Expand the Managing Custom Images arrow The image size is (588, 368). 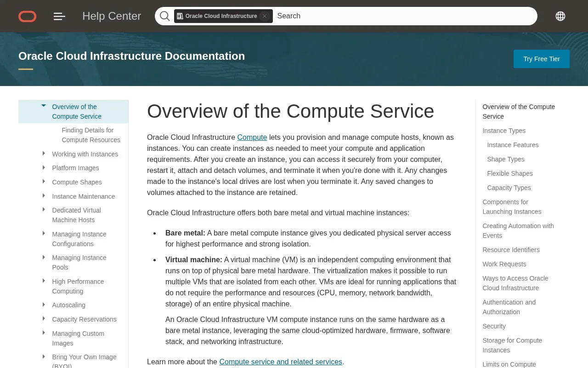point(44,333)
